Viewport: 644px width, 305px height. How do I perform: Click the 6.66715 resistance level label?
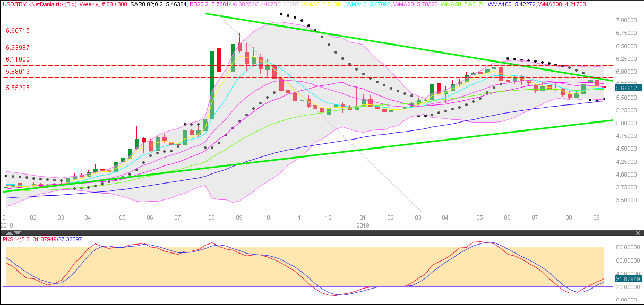18,31
